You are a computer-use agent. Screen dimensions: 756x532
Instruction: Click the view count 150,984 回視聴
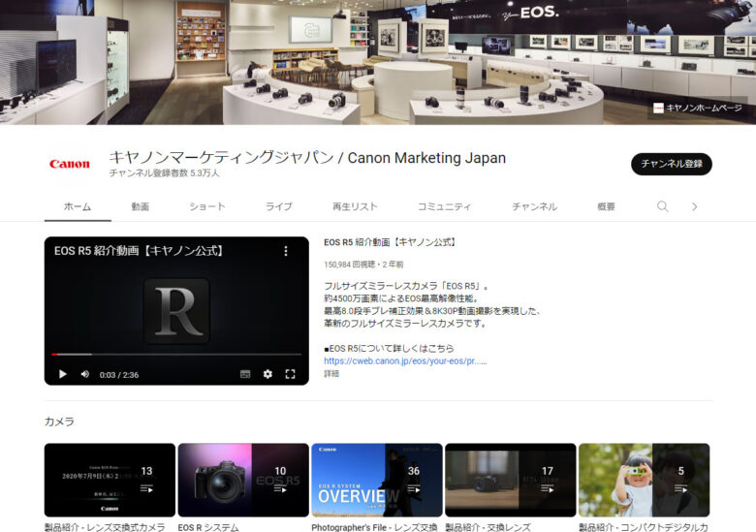point(350,265)
